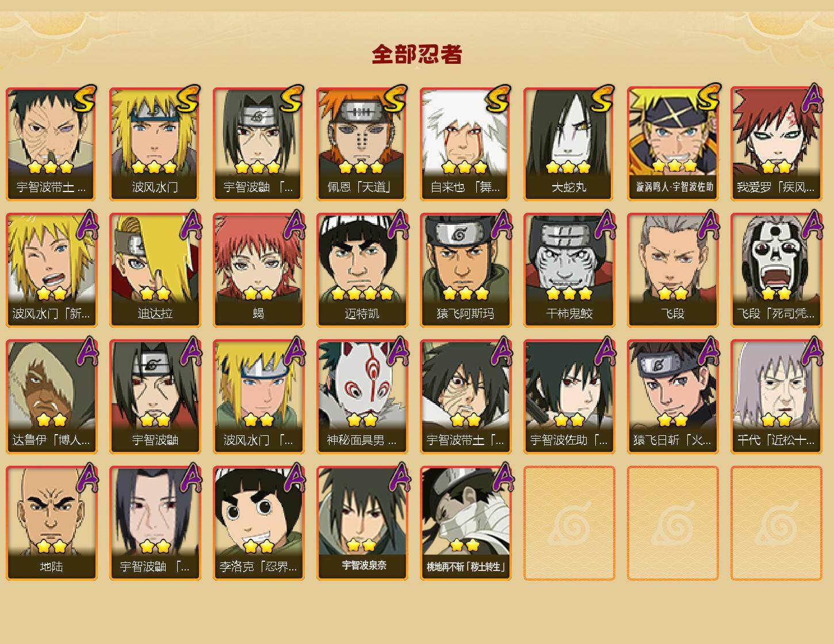Select the four-star 迈特凯 card

pyautogui.click(x=362, y=270)
